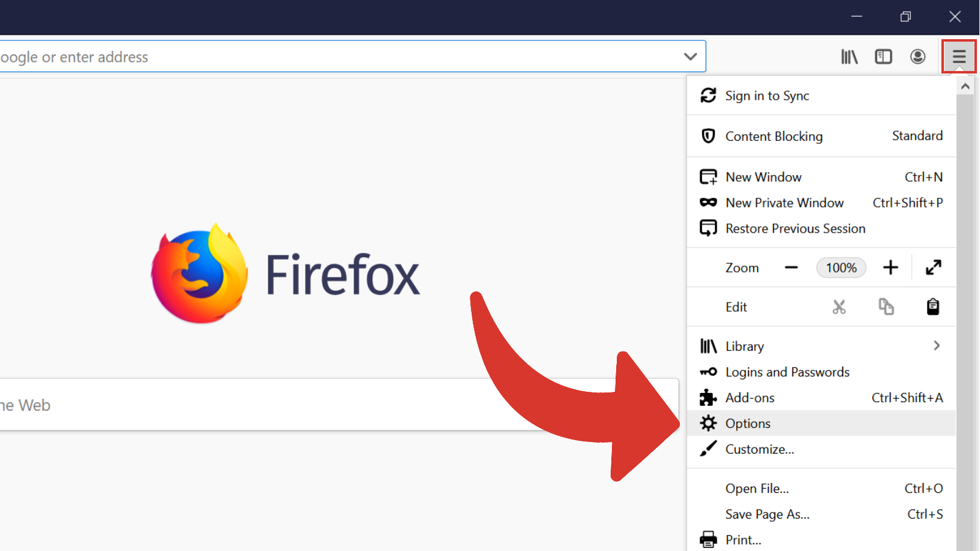Open the Firefox Account profile icon
980x551 pixels.
click(918, 56)
